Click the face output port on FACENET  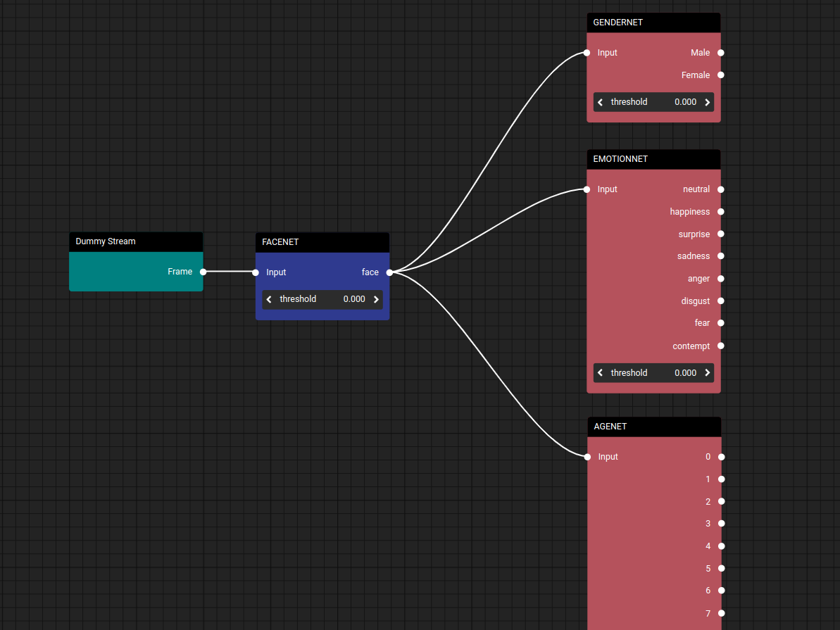(389, 272)
